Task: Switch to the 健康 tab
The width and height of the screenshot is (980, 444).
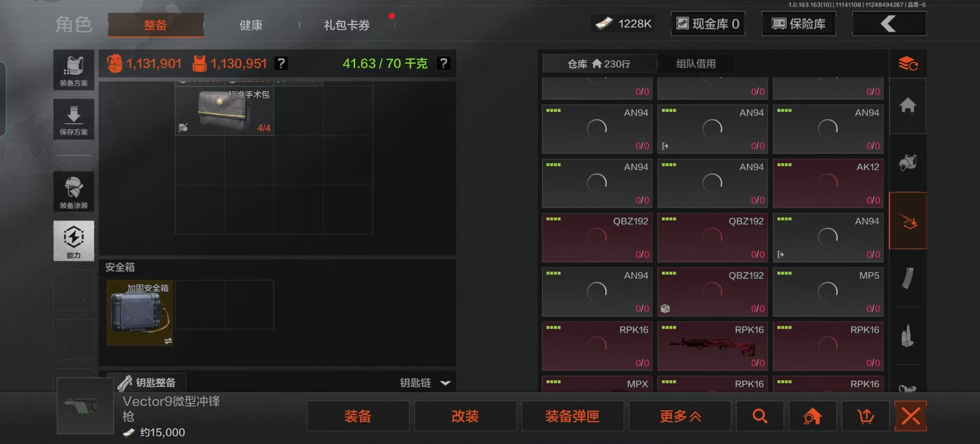Action: click(251, 25)
